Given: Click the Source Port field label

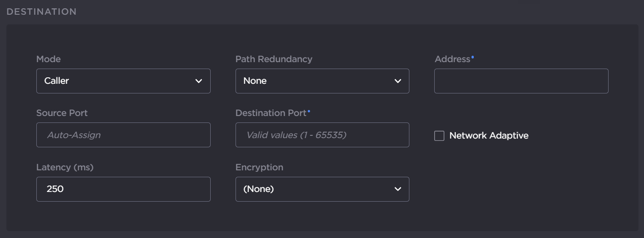Looking at the screenshot, I should [x=62, y=113].
